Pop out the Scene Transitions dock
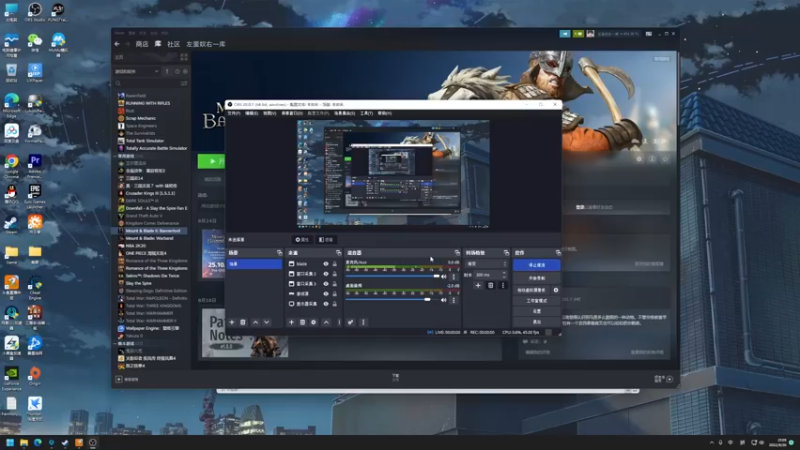 506,253
